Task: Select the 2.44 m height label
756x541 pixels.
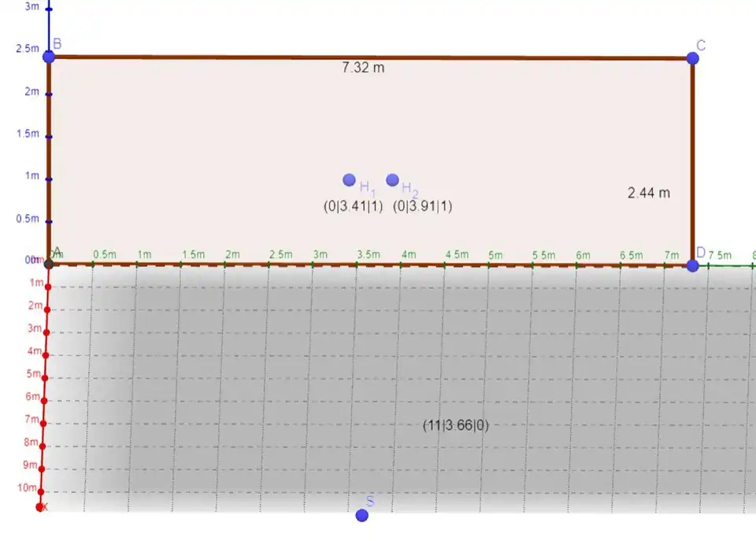Action: click(649, 193)
